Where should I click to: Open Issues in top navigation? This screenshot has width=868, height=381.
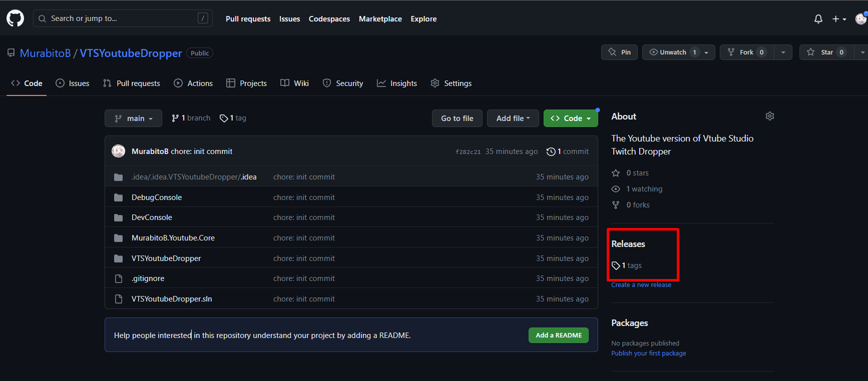click(289, 19)
